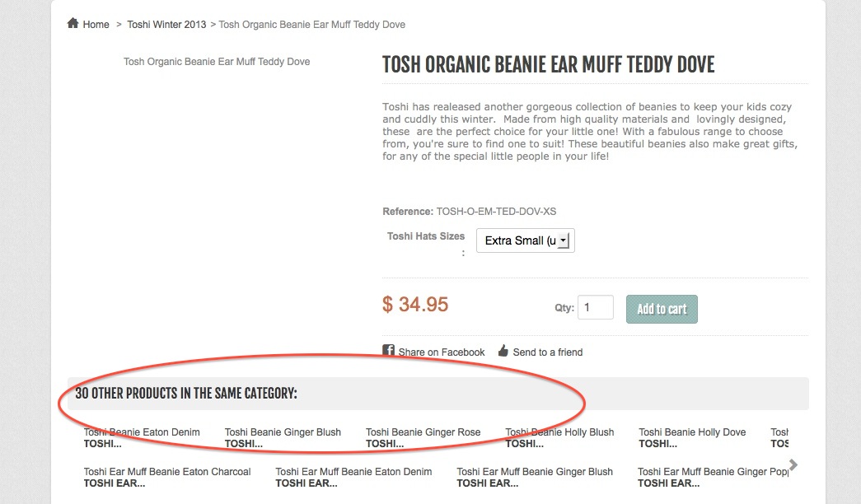Click the house icon in the breadcrumb

tap(73, 24)
